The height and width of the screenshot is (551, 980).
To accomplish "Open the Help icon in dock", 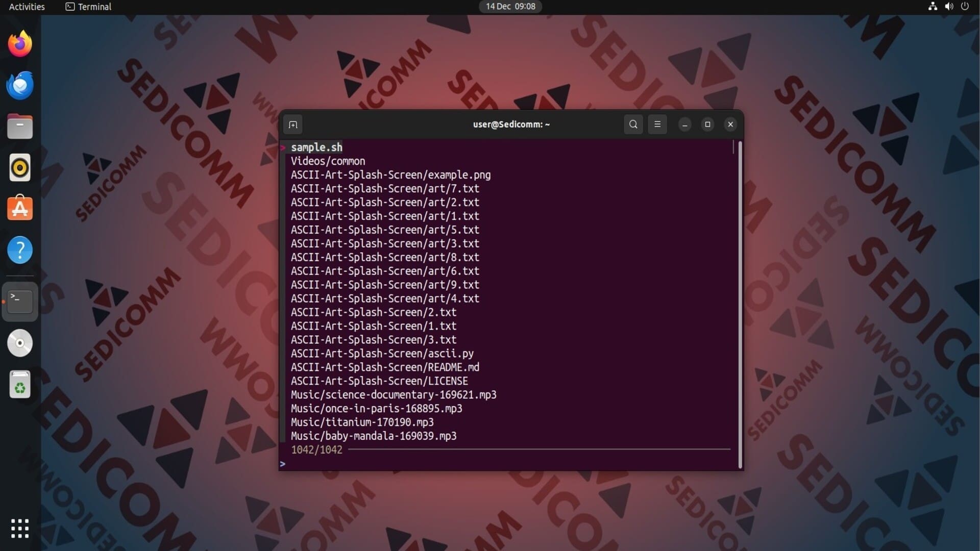I will click(20, 250).
